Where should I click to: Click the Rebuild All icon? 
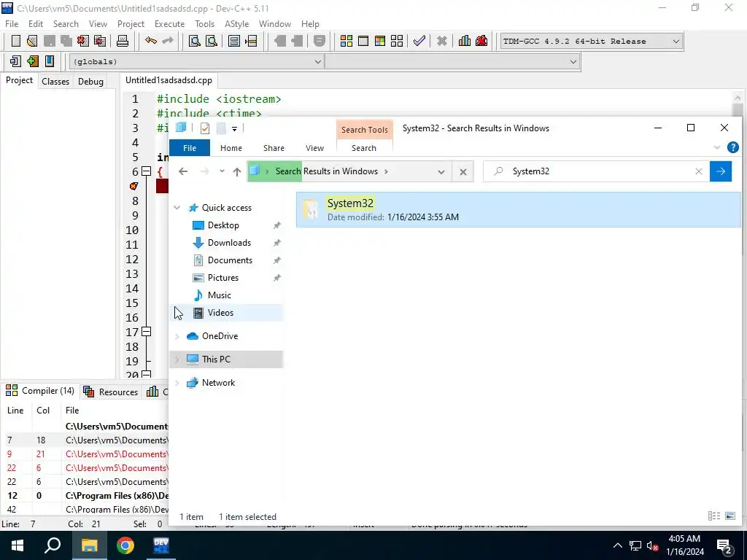pyautogui.click(x=397, y=41)
